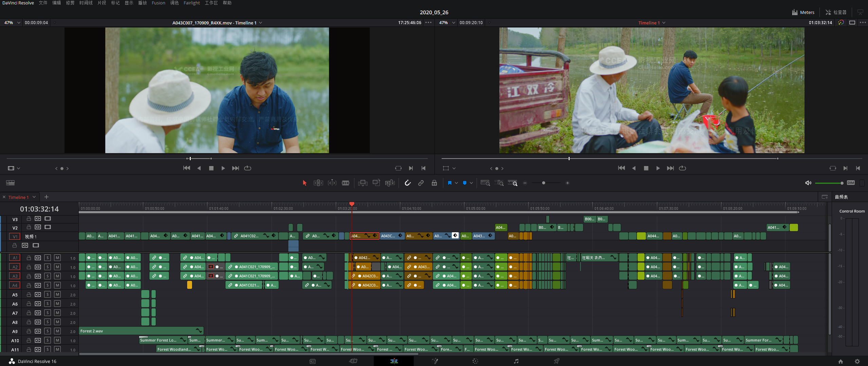The height and width of the screenshot is (366, 868).
Task: Expand Timeline 1 dropdown in timeline viewer
Action: point(664,23)
